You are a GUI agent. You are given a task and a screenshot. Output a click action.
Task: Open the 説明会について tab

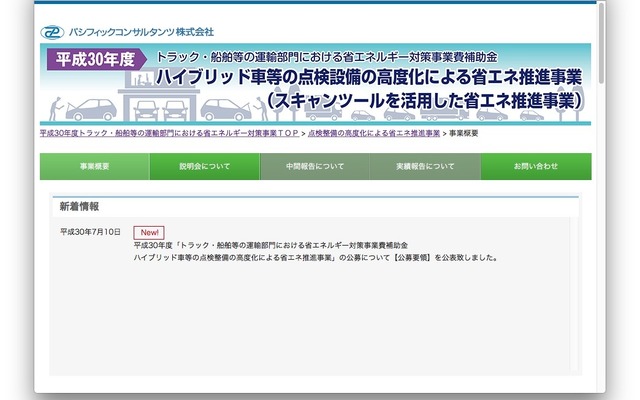pos(205,167)
